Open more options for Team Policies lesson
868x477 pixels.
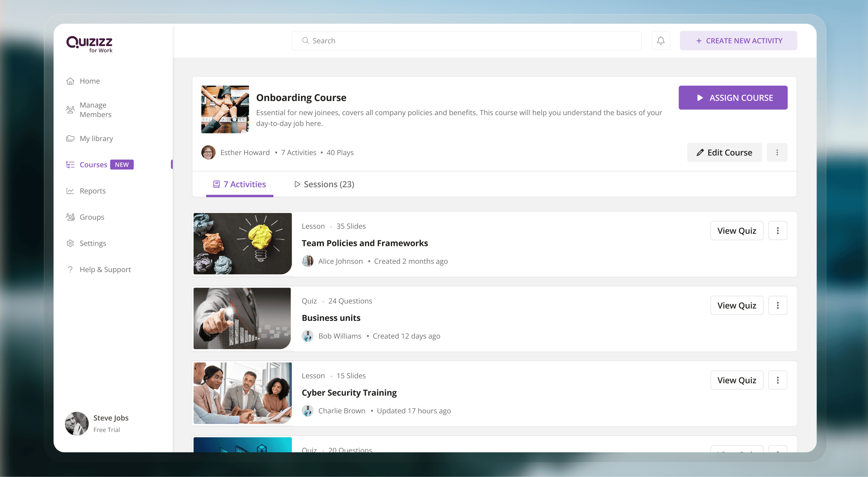777,231
